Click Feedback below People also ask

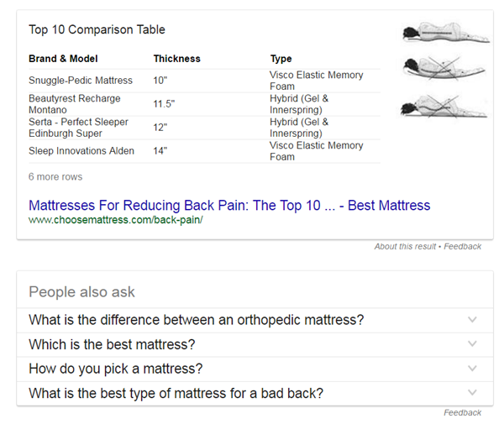click(x=462, y=412)
